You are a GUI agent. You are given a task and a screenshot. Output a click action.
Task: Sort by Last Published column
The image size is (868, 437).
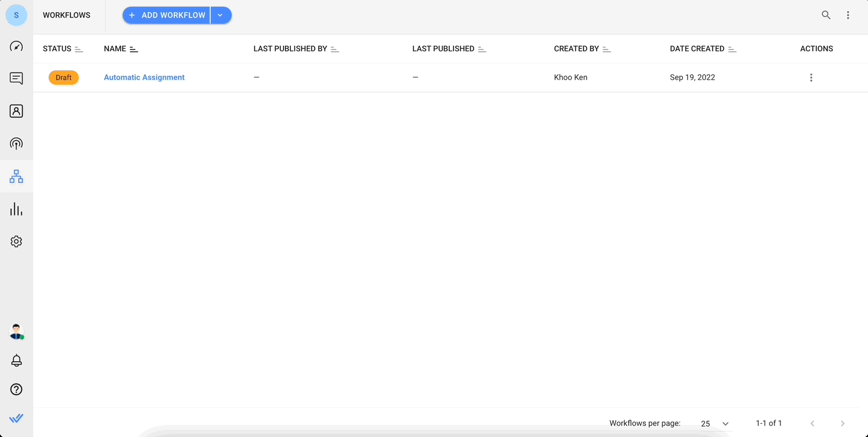pos(482,49)
